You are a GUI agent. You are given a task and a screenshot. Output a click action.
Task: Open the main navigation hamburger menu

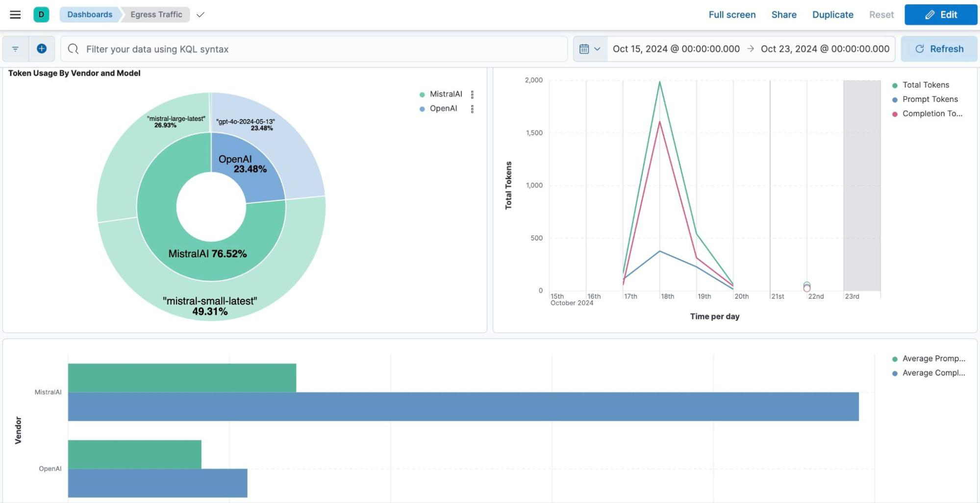tap(15, 14)
